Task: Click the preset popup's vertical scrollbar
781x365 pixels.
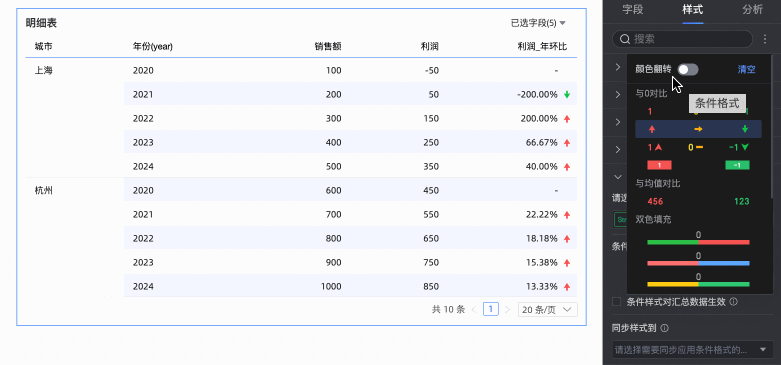Action: pos(772,127)
